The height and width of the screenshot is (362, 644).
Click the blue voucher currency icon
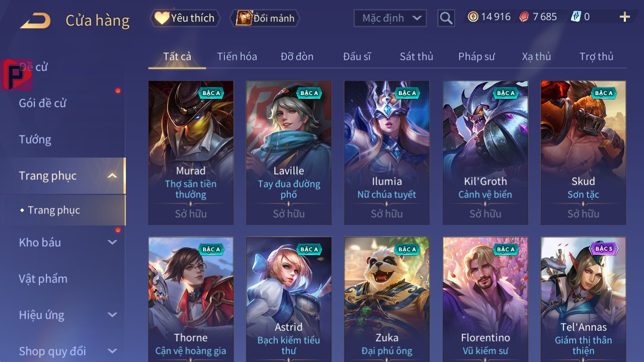pos(576,17)
